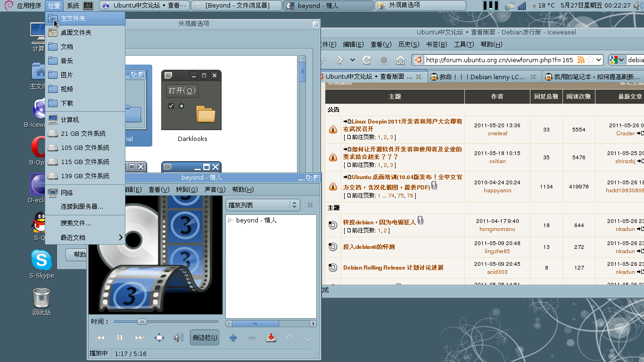Open the Debian Rolling Release thread
644x362 pixels.
click(393, 267)
